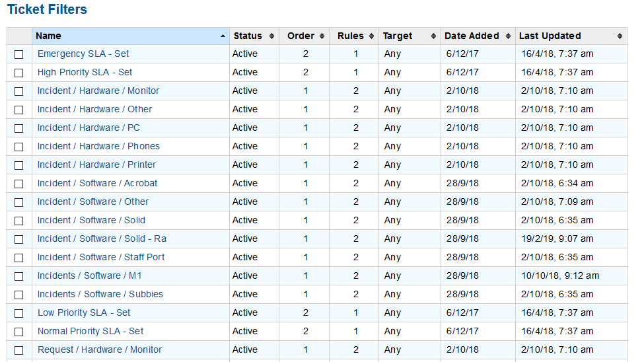Screen dimensions: 644x362
Task: Open Request / Hardware / Monitor filter
Action: click(x=100, y=349)
